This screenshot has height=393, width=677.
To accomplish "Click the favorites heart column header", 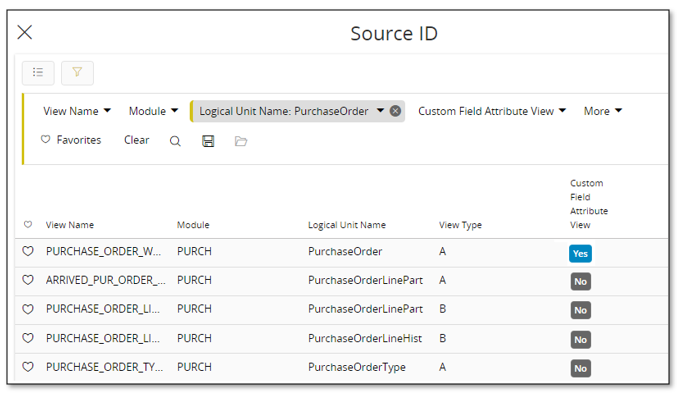I will click(x=28, y=225).
